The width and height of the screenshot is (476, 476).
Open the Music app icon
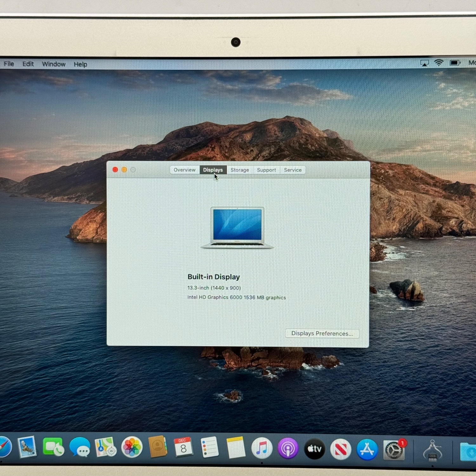(262, 449)
